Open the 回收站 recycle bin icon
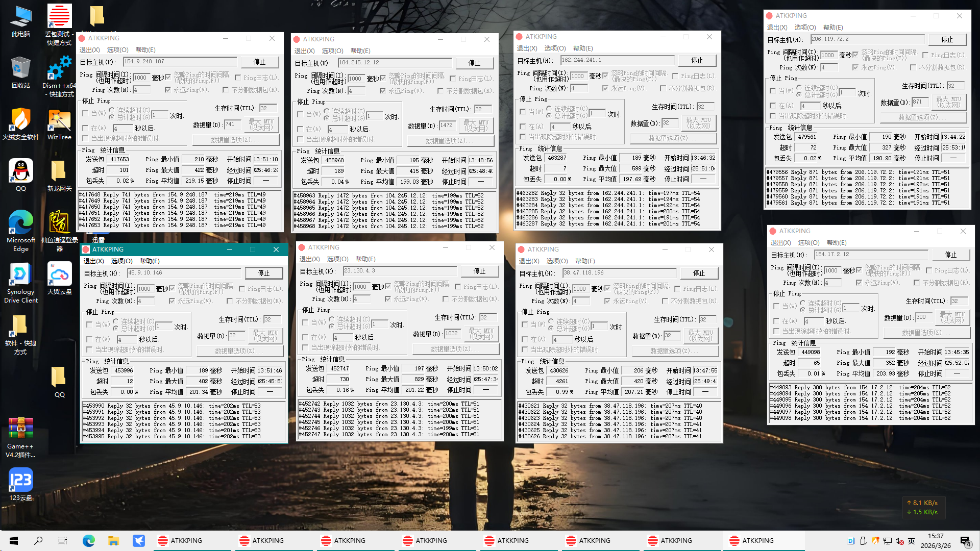This screenshot has height=551, width=980. tap(21, 72)
